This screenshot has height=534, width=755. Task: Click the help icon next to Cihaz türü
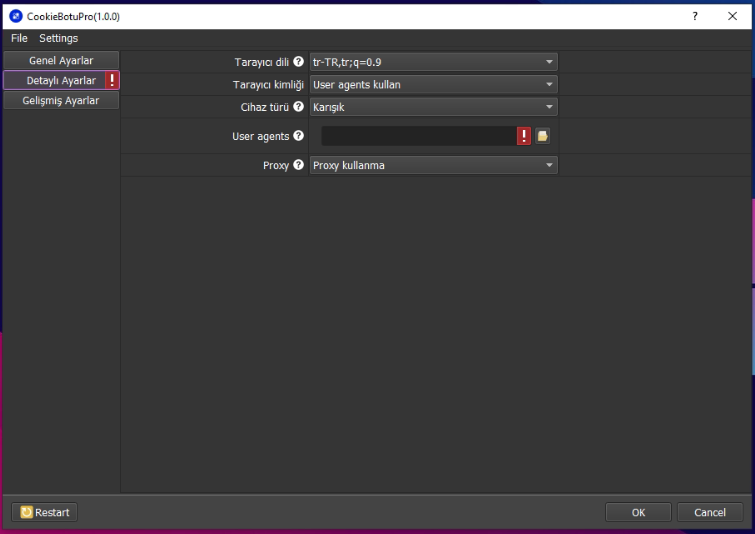298,107
